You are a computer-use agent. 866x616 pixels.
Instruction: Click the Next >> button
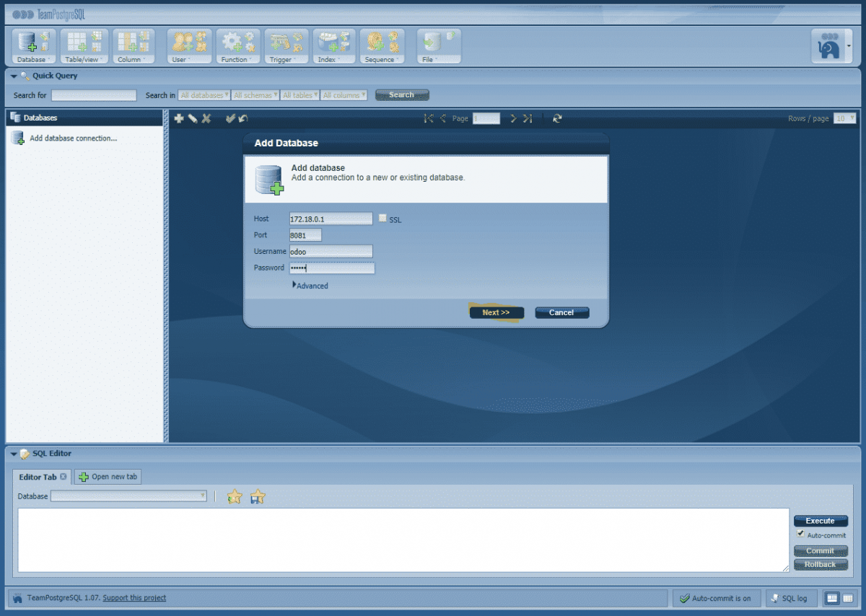click(496, 312)
